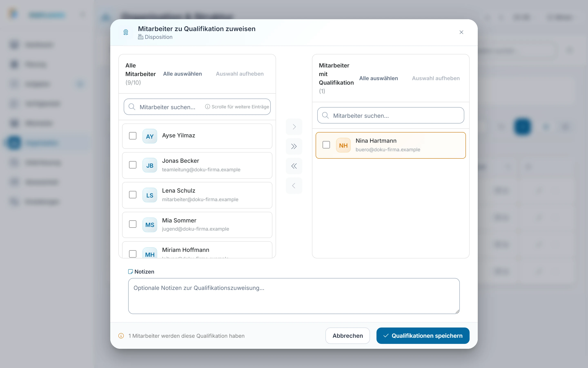The image size is (588, 368).
Task: Click buero@doku-firma.example email text
Action: coord(388,149)
